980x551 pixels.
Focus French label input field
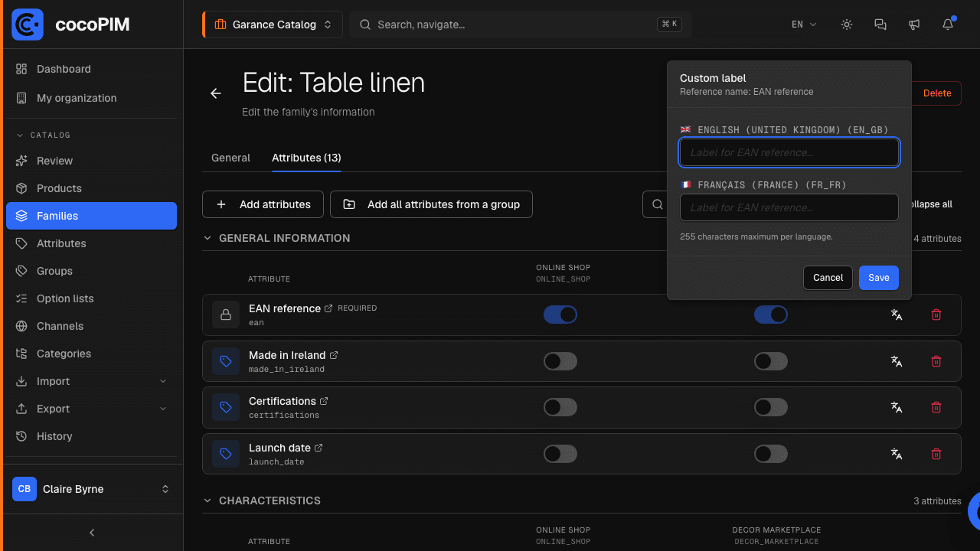(x=789, y=207)
